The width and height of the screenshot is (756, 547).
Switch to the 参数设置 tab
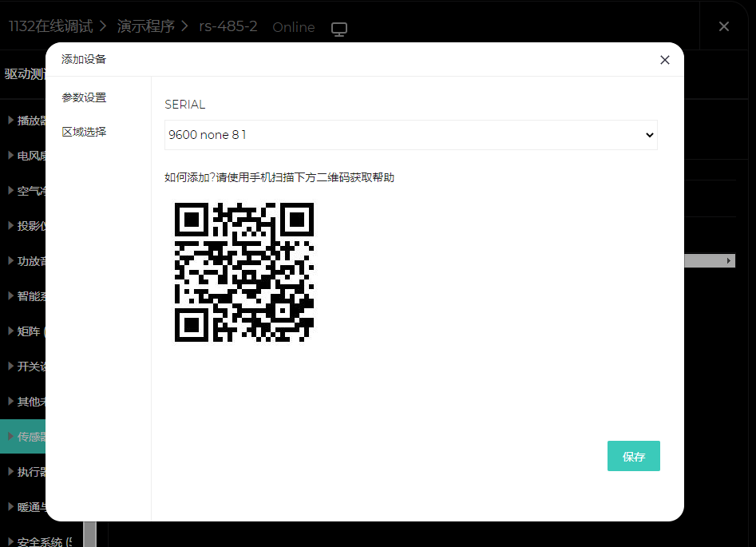84,97
